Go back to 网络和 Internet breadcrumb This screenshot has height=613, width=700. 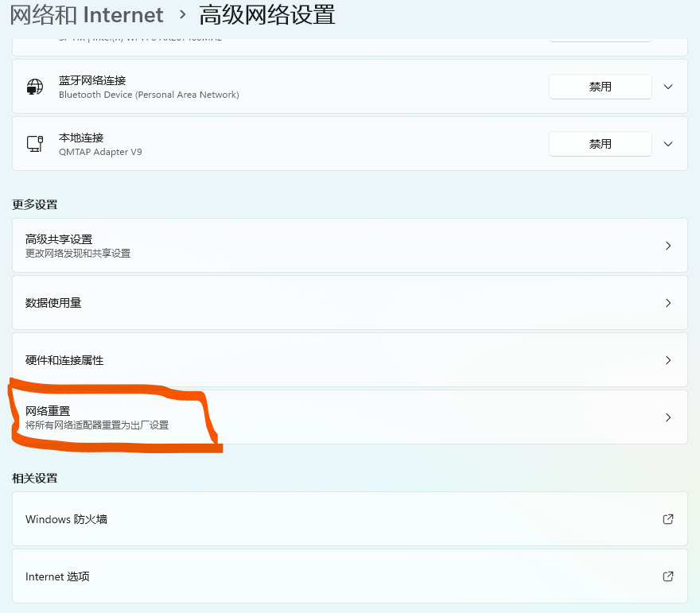(x=86, y=14)
